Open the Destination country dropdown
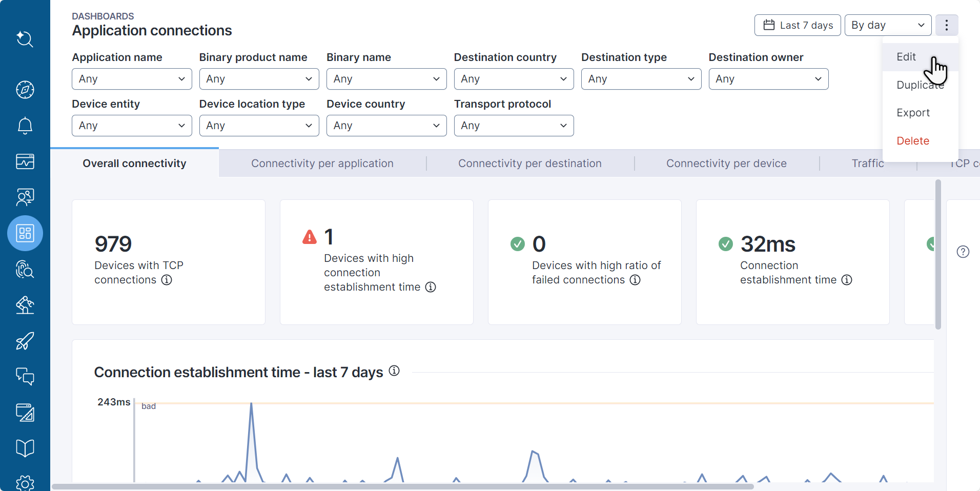Screen dimensions: 980x491 click(x=514, y=79)
